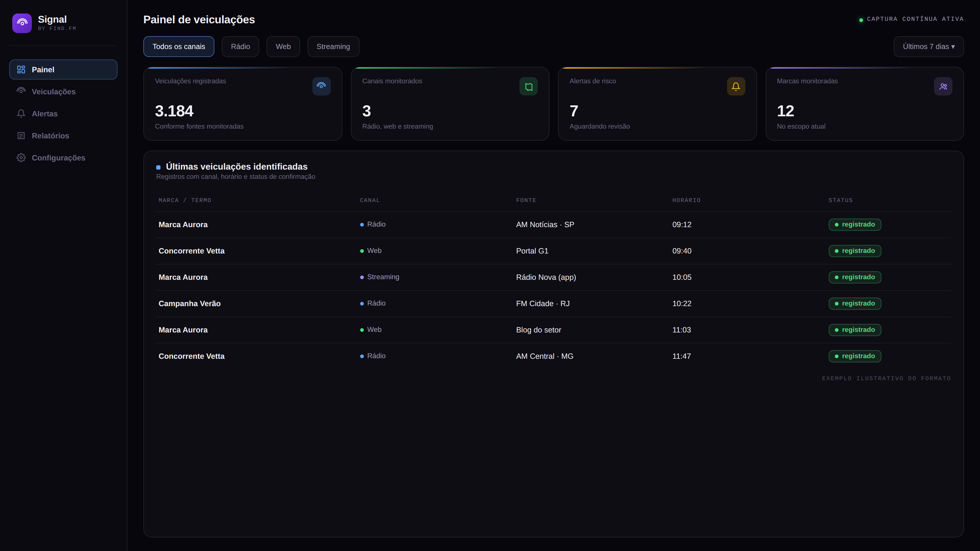Viewport: 980px width, 551px height.
Task: Open Configurações via the gear icon
Action: (x=21, y=157)
